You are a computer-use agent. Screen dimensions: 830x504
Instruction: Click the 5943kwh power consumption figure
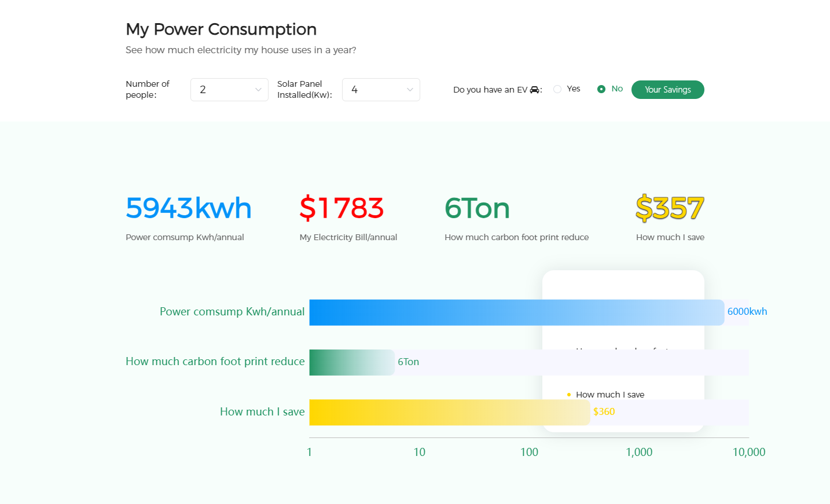click(189, 208)
